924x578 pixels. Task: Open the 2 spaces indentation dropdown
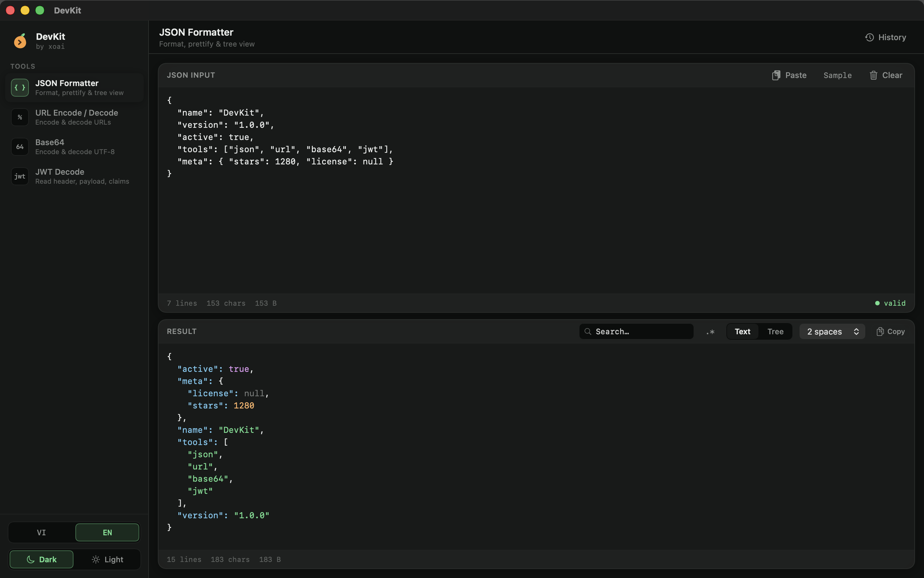(832, 331)
